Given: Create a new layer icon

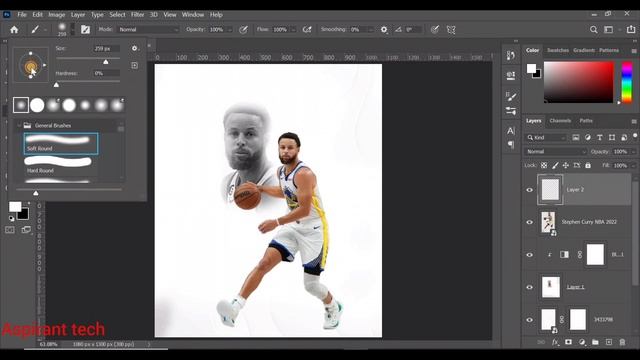Looking at the screenshot, I should point(609,342).
